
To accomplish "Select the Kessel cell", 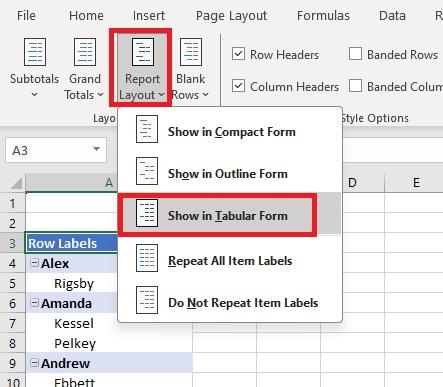I will [72, 323].
